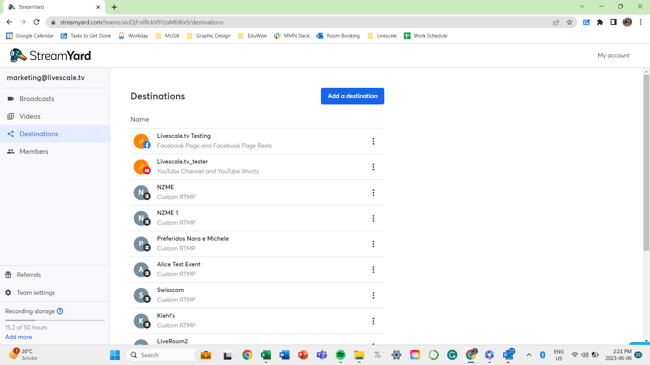The height and width of the screenshot is (365, 650).
Task: Click the address bar URL
Action: pos(141,22)
